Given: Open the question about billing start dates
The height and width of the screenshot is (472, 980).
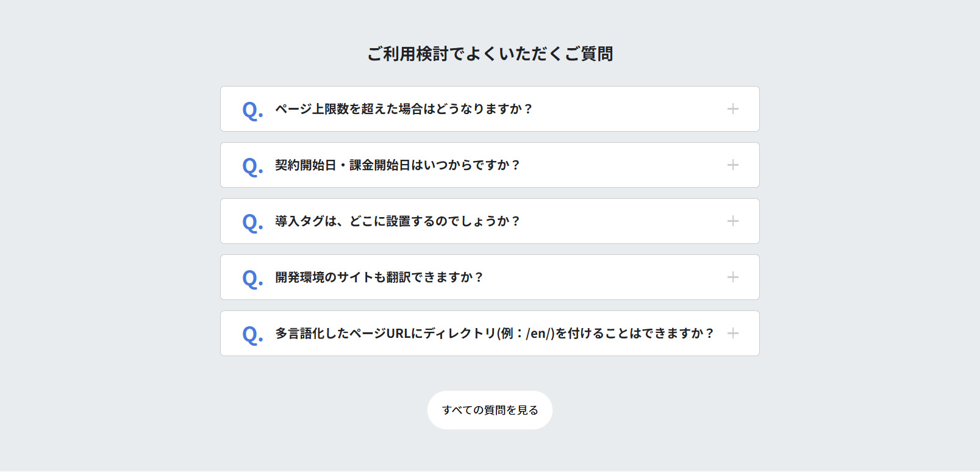Looking at the screenshot, I should point(397,165).
